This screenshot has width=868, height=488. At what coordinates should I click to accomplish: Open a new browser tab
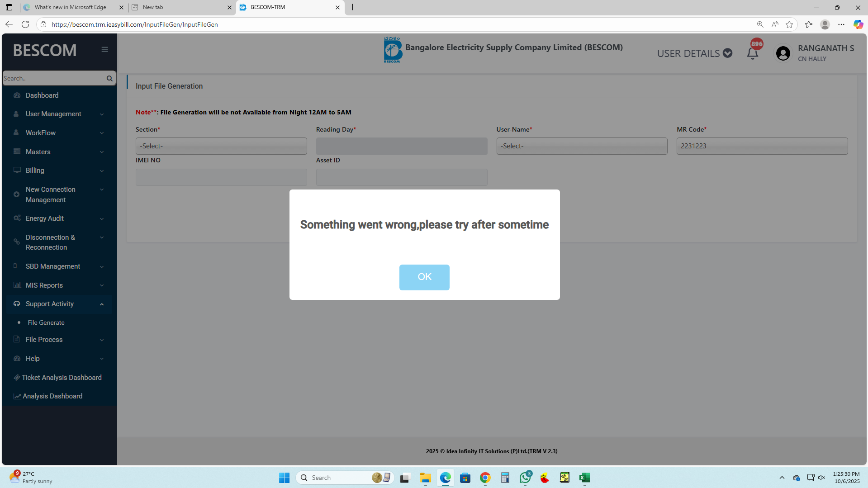(353, 7)
